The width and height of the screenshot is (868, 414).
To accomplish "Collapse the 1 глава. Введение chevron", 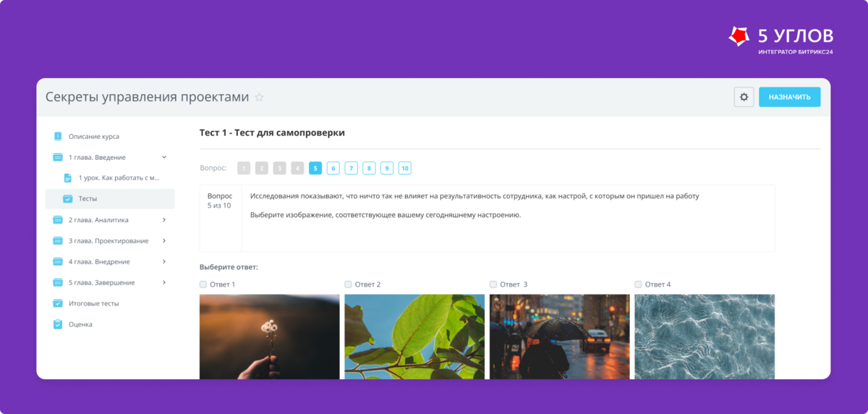I will tap(164, 157).
